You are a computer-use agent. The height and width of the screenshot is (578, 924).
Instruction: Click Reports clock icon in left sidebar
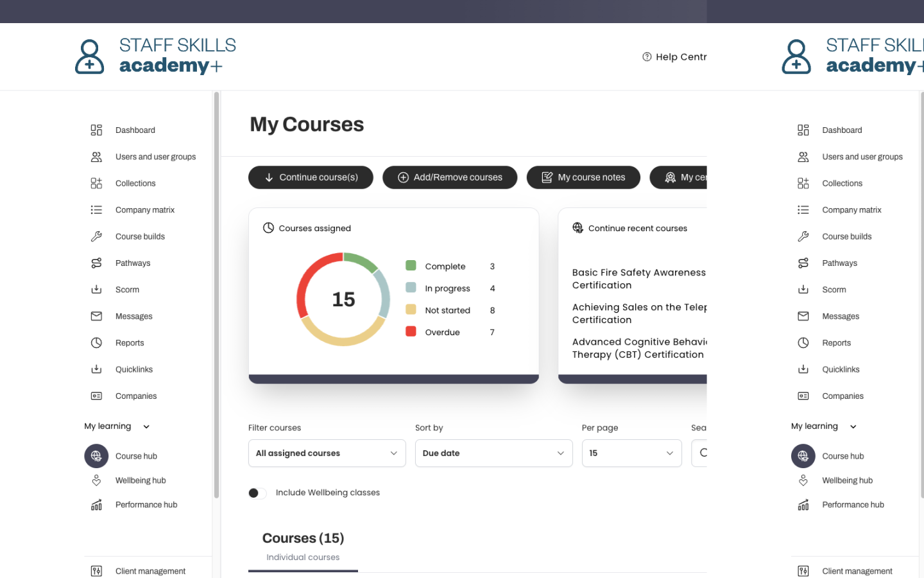96,343
